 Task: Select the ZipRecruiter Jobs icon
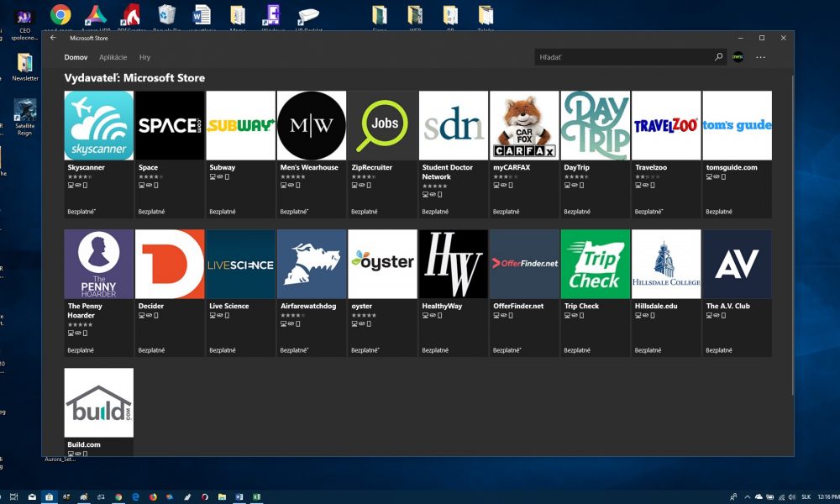(x=382, y=125)
